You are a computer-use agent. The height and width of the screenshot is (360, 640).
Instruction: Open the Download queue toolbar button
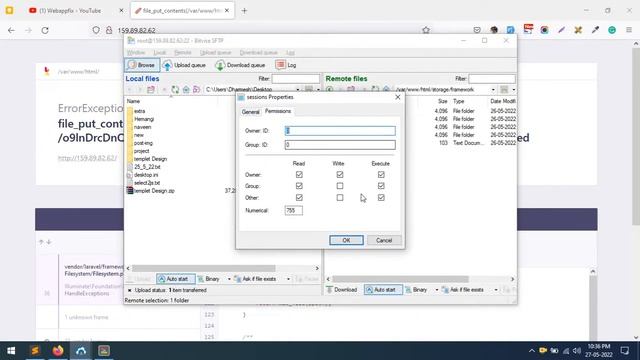(x=240, y=65)
